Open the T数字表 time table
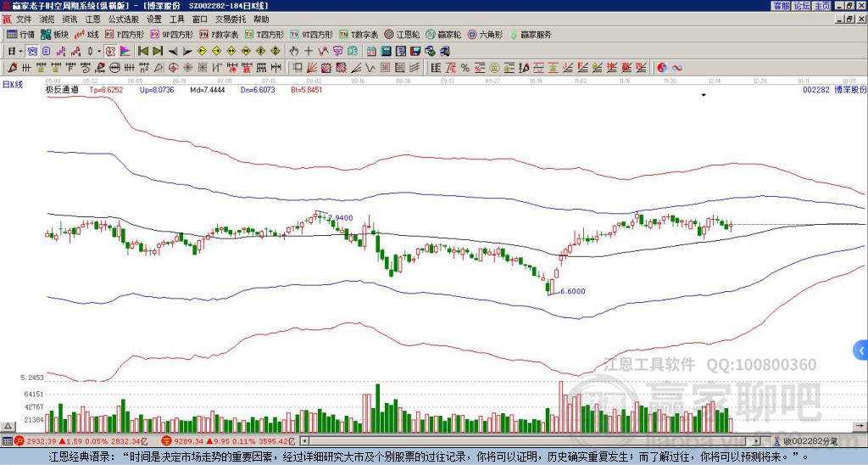This screenshot has height=465, width=868. (x=359, y=34)
